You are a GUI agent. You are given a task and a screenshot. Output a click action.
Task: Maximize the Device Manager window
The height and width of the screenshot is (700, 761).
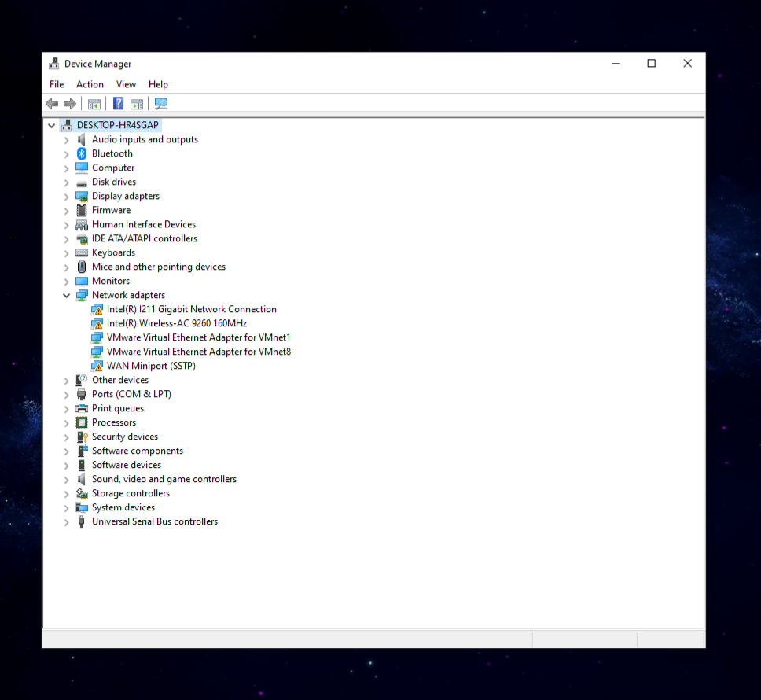[651, 64]
